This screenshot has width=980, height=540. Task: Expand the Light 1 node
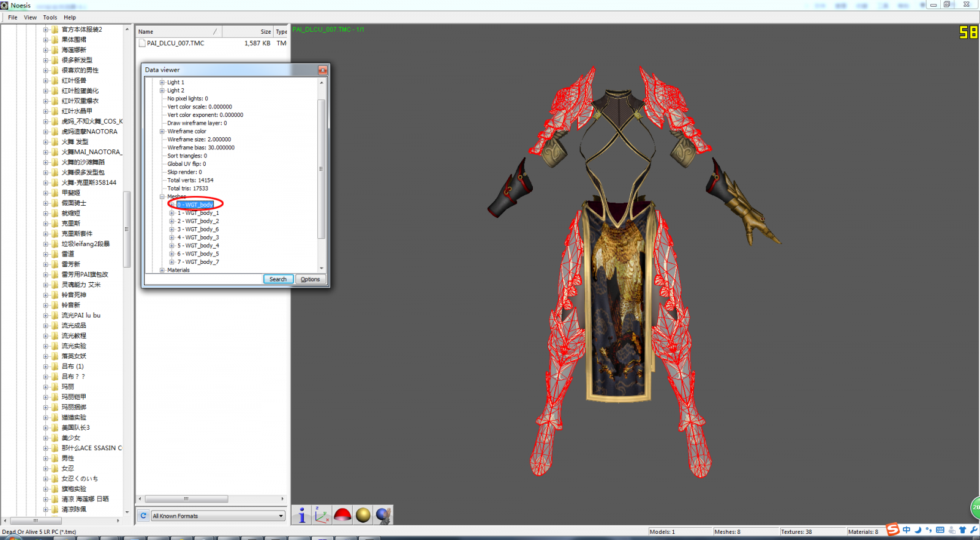tap(162, 83)
